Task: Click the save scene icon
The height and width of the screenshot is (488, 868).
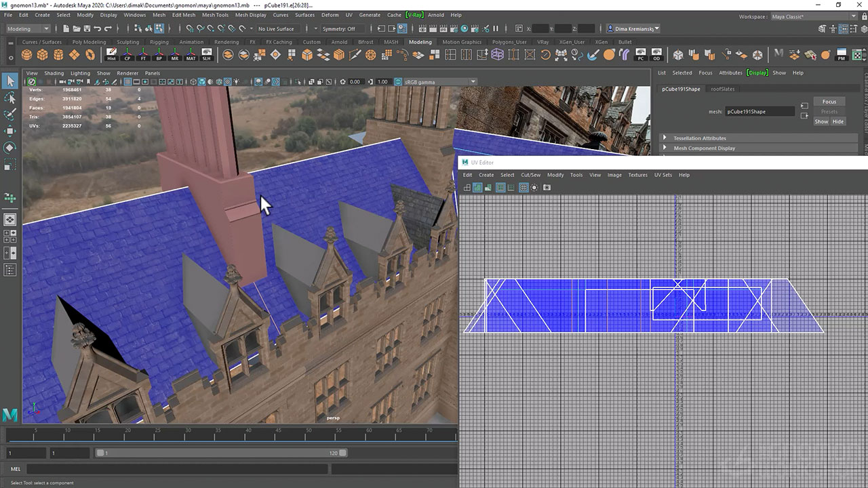Action: (86, 29)
